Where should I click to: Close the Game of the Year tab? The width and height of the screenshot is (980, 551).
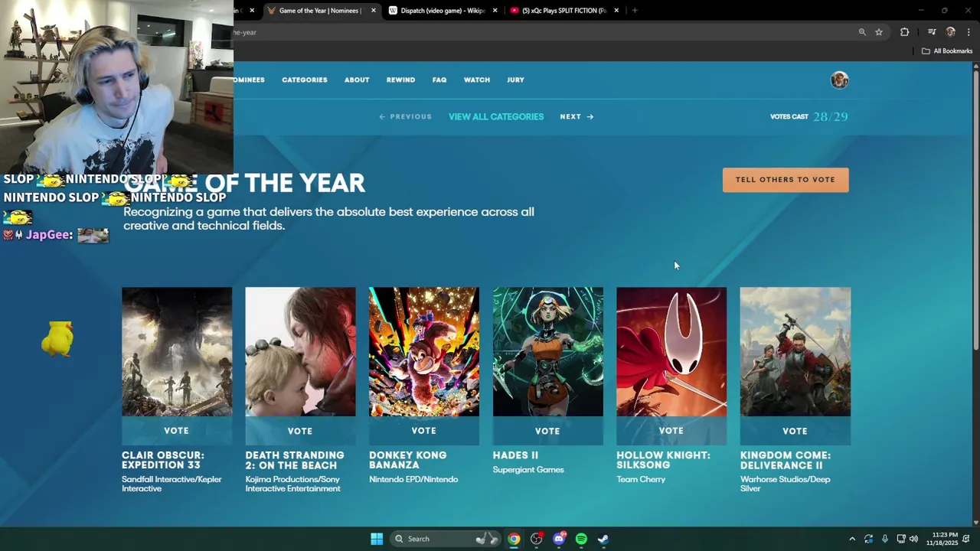pyautogui.click(x=374, y=11)
